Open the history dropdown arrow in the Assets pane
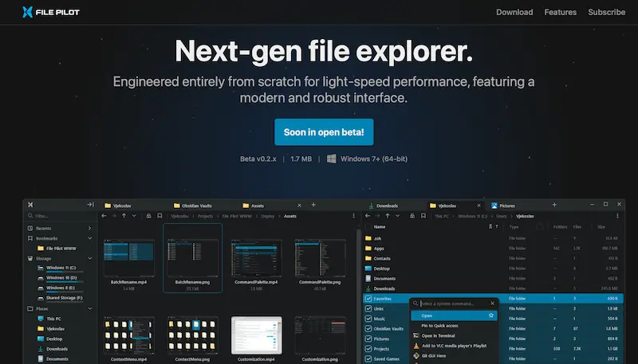Screen dimensions: 638x364 click(x=134, y=216)
